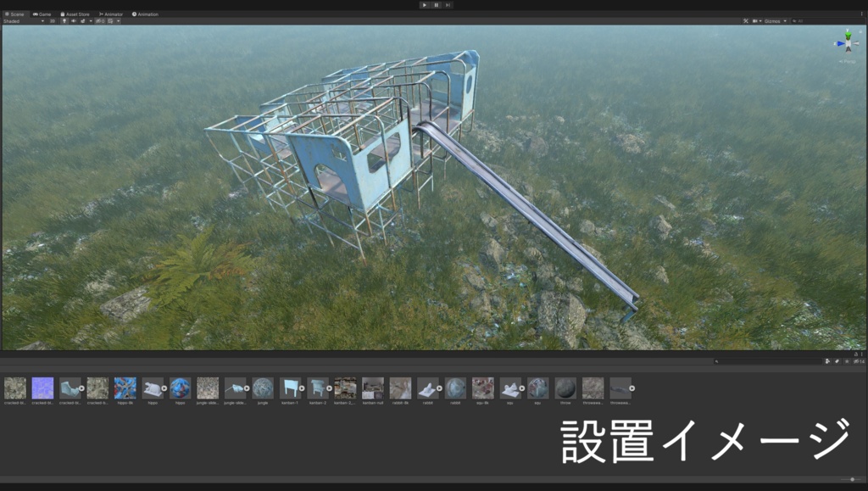Select the kanban-2 model asset
Viewport: 868px width, 491px height.
coord(317,388)
